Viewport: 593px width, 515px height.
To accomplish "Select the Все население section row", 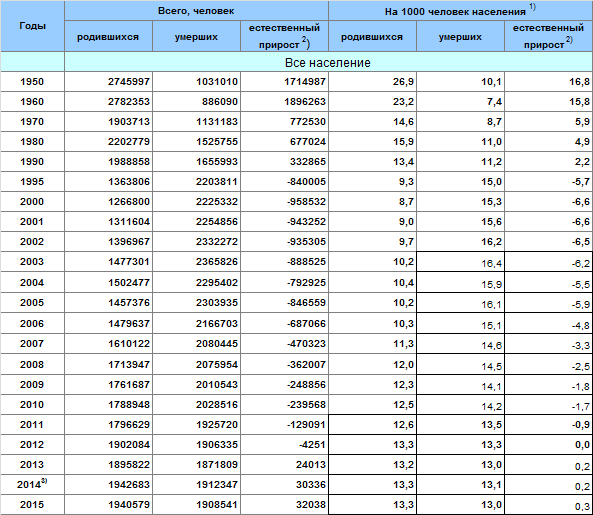I will click(328, 62).
